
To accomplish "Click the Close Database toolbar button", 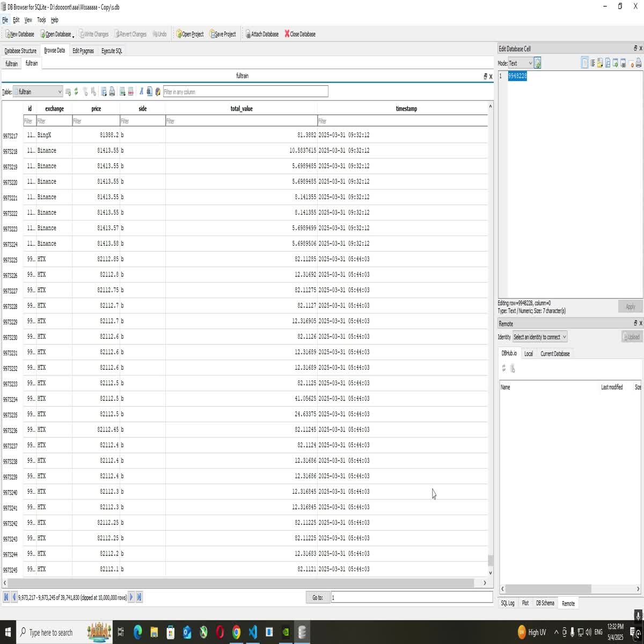I will pos(300,34).
